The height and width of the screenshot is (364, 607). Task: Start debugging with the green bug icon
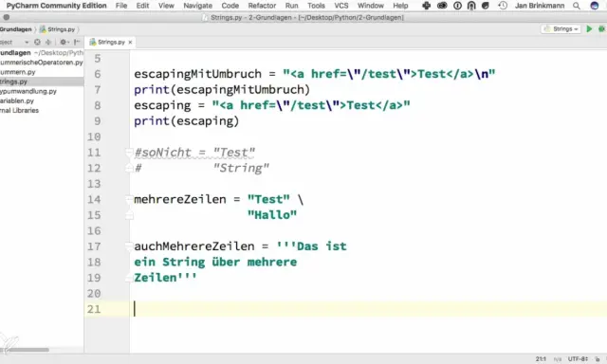[x=601, y=29]
